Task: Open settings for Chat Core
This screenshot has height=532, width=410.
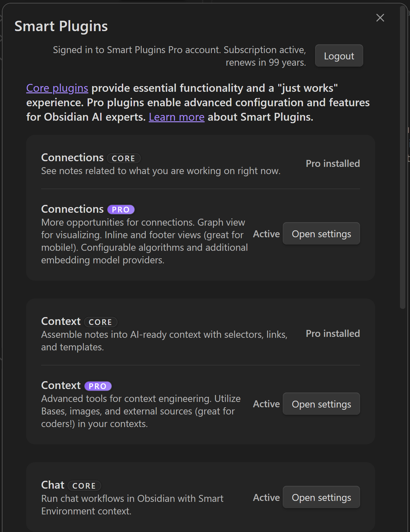Action: coord(321,497)
